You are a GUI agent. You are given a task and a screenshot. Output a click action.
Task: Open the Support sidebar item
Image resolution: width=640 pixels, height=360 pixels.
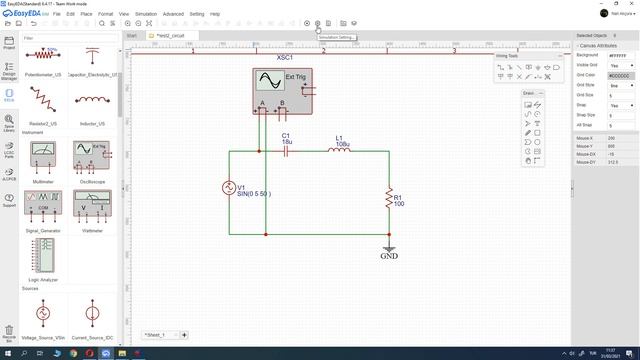tap(9, 200)
